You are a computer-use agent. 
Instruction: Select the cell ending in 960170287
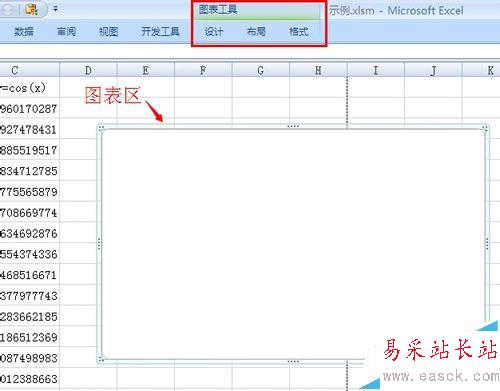(29, 108)
